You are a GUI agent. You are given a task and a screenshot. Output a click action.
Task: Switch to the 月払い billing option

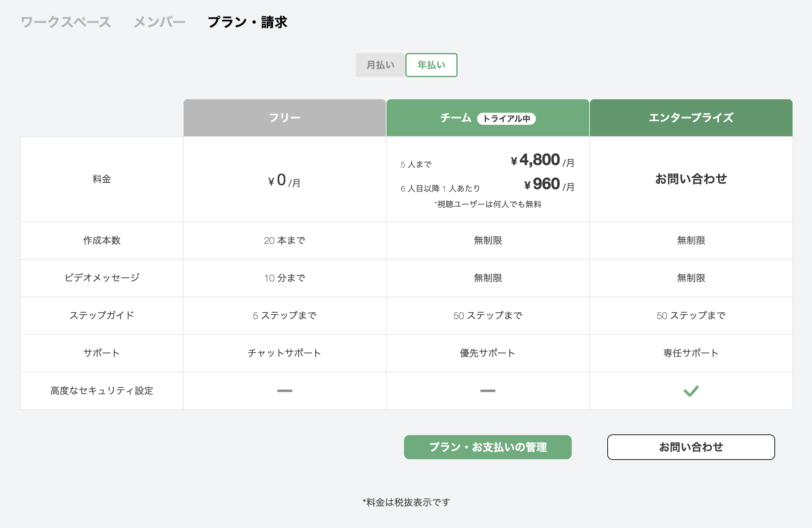point(380,65)
